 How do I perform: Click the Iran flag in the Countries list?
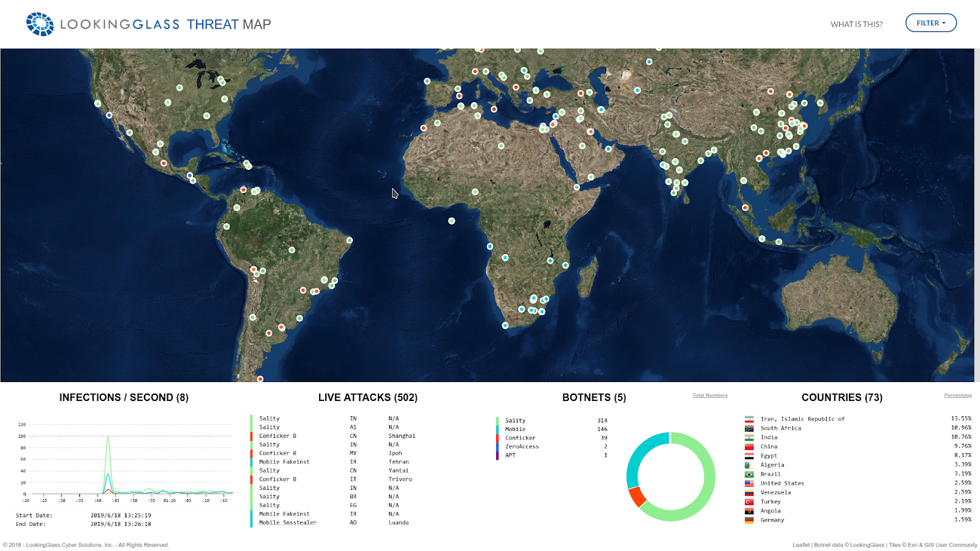(750, 419)
